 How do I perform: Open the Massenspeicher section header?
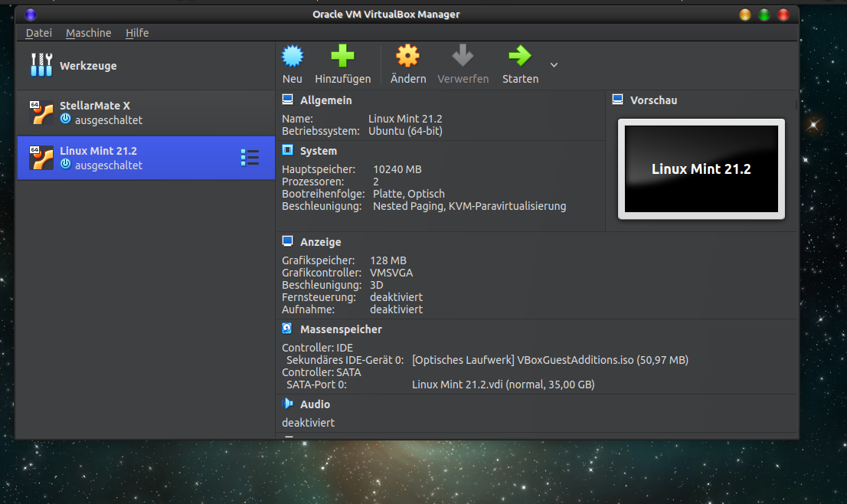341,329
